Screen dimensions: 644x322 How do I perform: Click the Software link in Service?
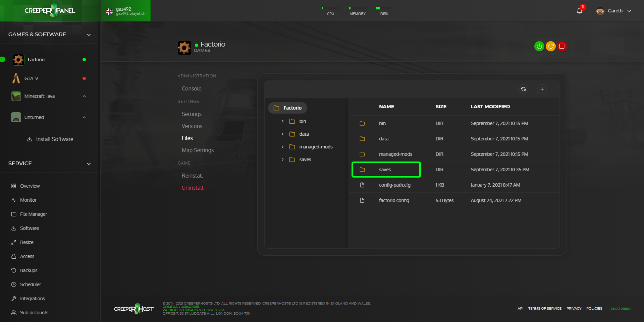(x=30, y=228)
